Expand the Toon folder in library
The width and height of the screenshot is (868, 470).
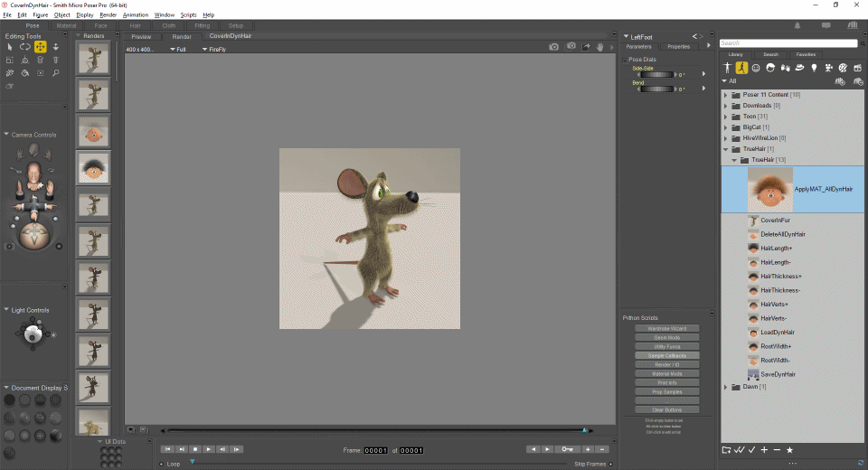point(725,117)
